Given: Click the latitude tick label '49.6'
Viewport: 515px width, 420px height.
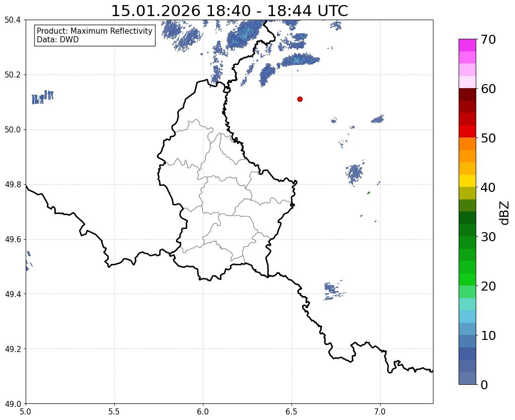Looking at the screenshot, I should click(x=13, y=240).
